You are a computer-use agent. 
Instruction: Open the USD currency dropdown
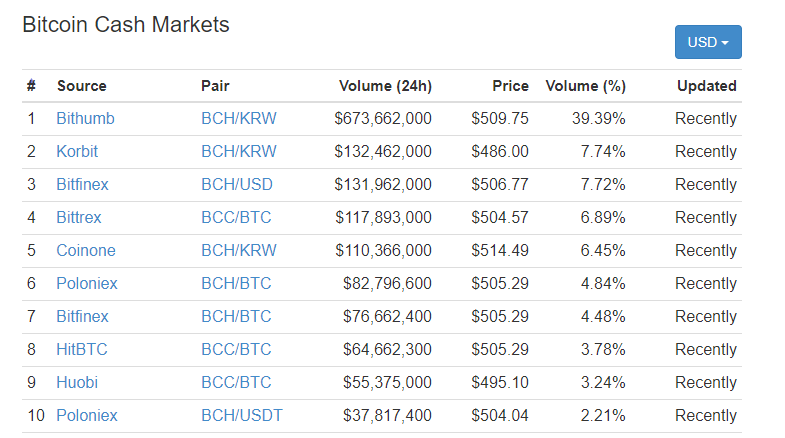[x=708, y=42]
